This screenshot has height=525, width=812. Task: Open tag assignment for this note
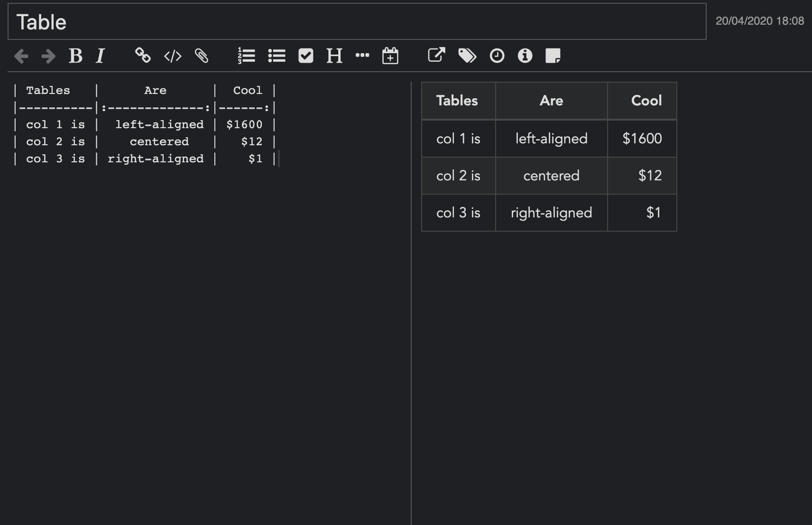point(467,56)
